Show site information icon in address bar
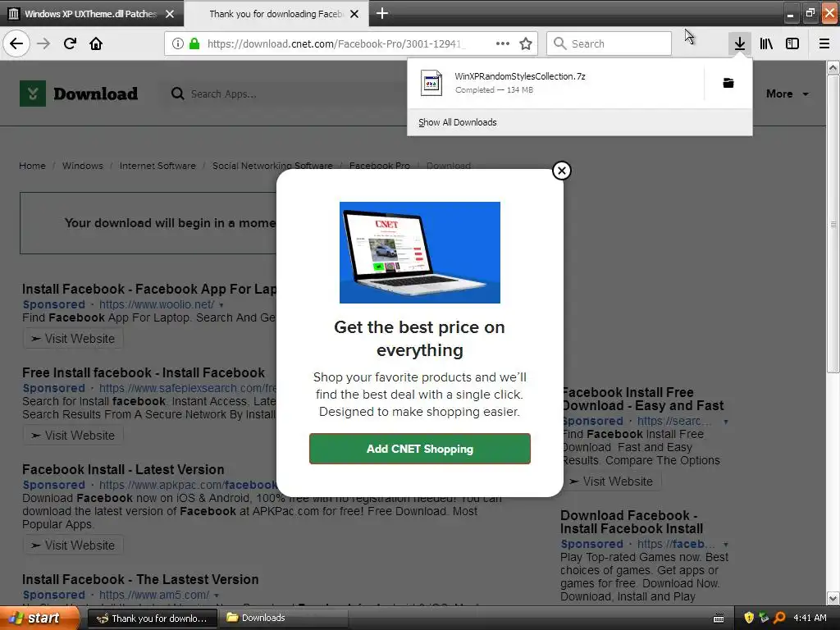The width and height of the screenshot is (840, 630). pyautogui.click(x=178, y=43)
